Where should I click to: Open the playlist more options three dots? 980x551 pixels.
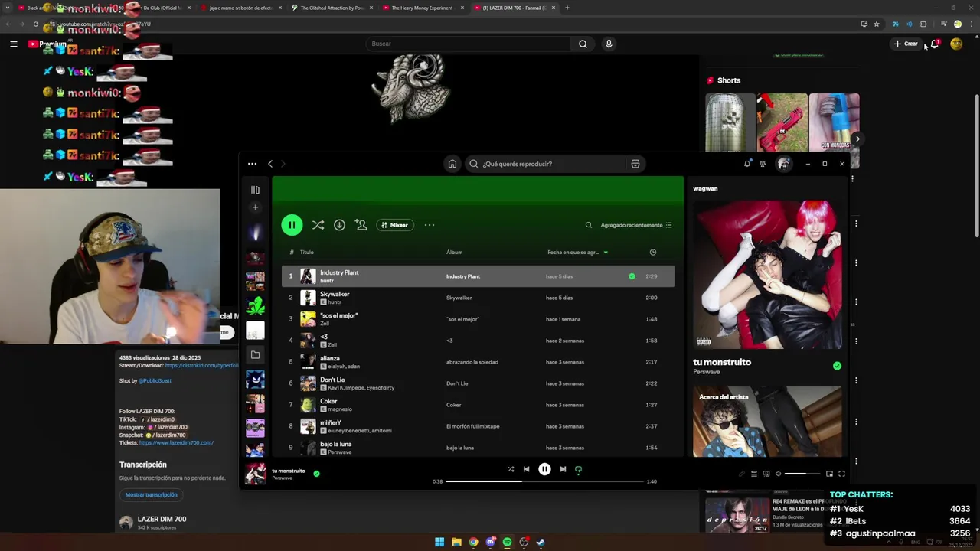430,225
